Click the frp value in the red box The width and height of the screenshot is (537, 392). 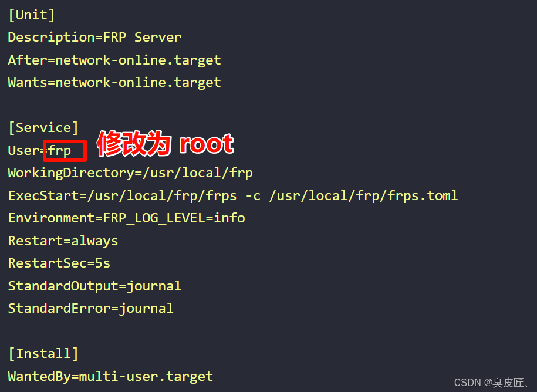tap(60, 151)
